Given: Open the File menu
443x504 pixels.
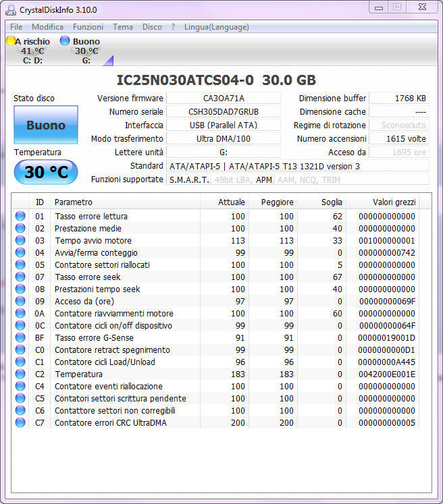Looking at the screenshot, I should point(16,27).
